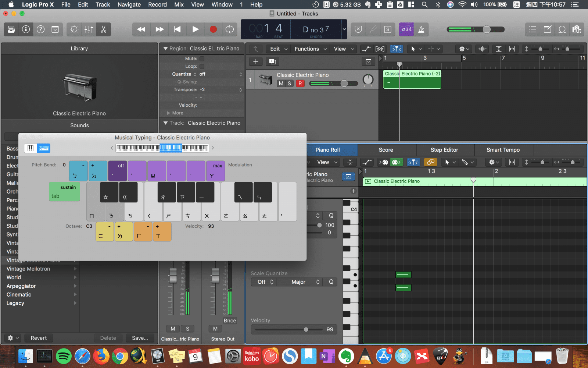Enable the Mute checkbox in Region inspector
This screenshot has height=368, width=588.
[x=202, y=59]
